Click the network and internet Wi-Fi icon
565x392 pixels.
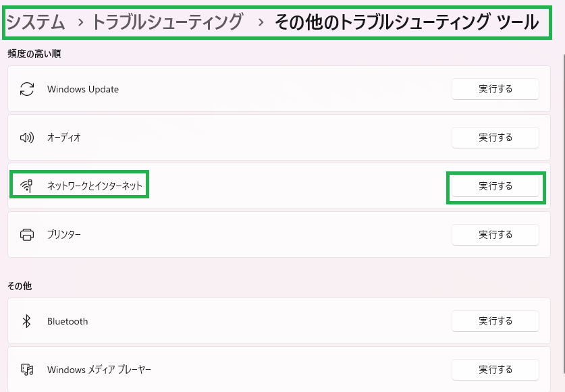27,186
